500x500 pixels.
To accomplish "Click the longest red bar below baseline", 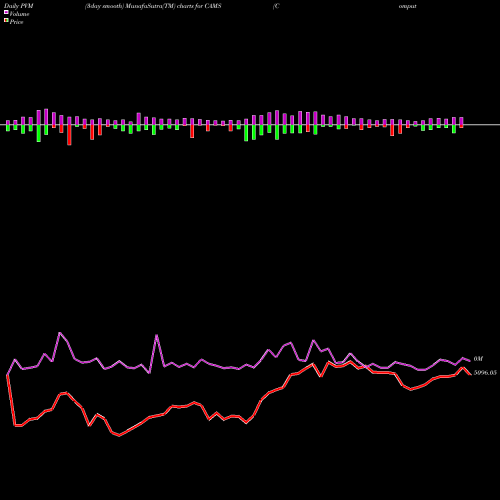I will [69, 135].
